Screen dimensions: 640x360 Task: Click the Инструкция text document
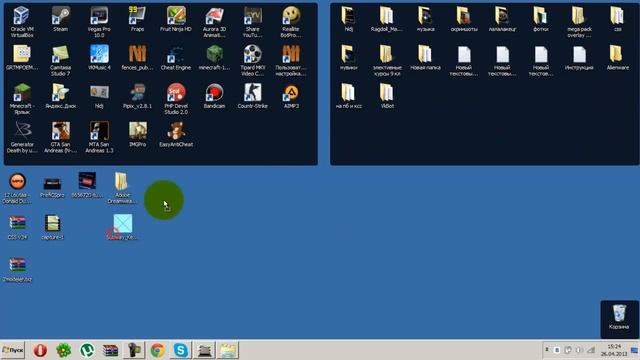(x=578, y=55)
